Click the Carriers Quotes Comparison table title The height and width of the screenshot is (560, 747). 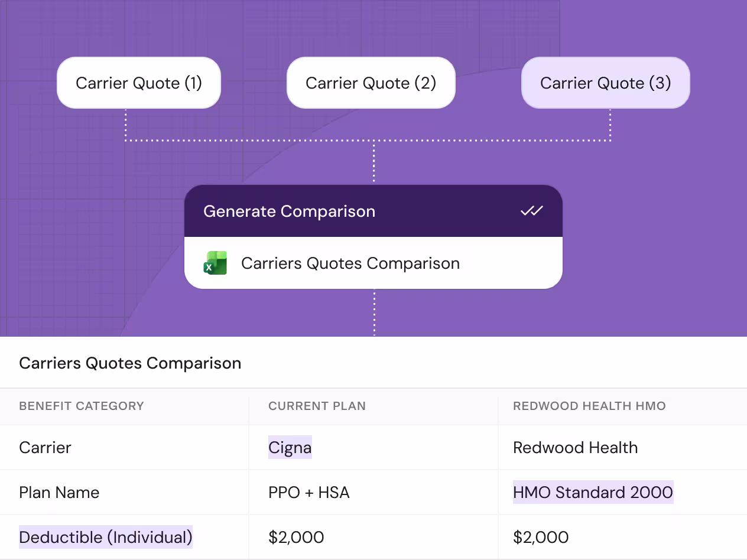click(x=130, y=363)
